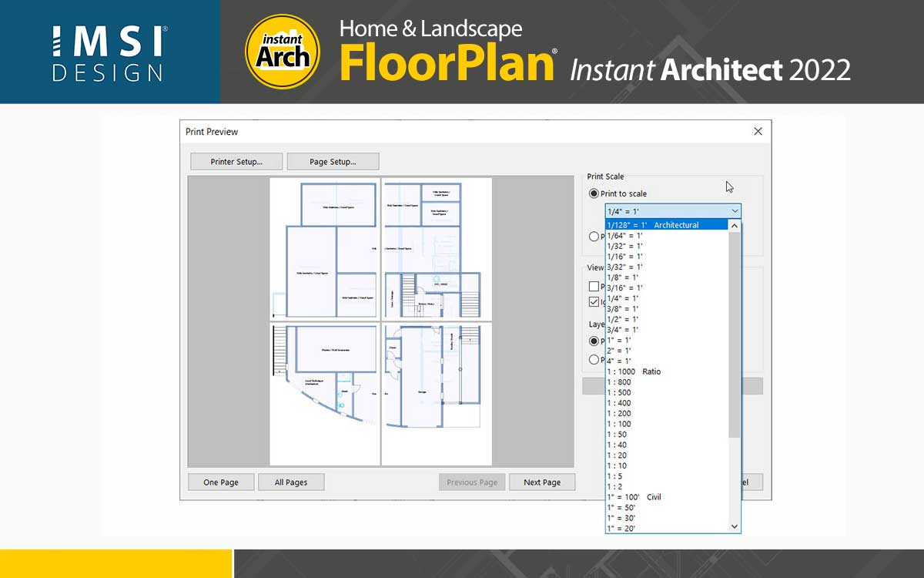Screen dimensions: 924x578
Task: Choose 1" = 20' civil scale
Action: tap(666, 528)
